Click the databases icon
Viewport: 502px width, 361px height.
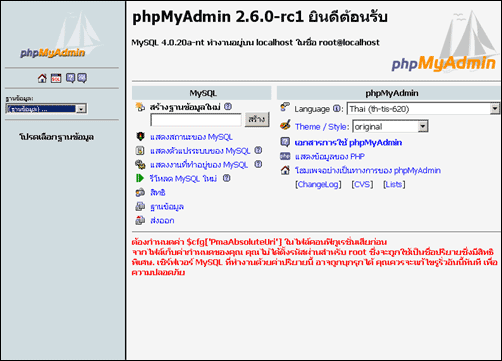tap(140, 207)
